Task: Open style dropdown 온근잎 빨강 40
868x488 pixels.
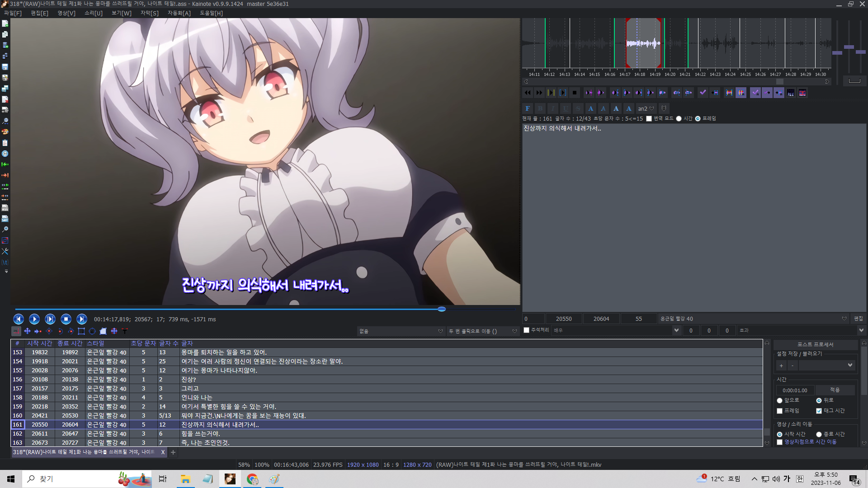Action: pyautogui.click(x=754, y=319)
